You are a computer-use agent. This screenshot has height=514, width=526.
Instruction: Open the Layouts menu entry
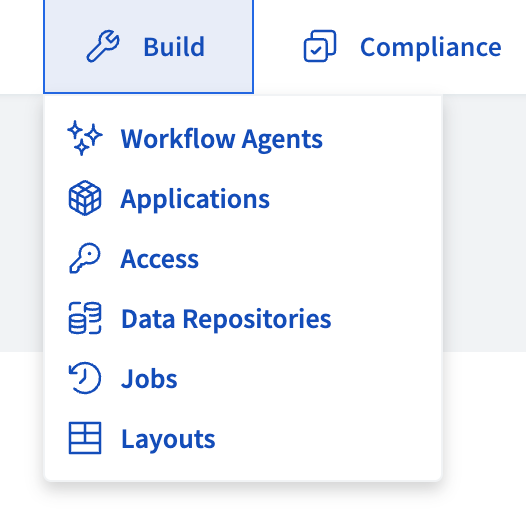click(168, 439)
